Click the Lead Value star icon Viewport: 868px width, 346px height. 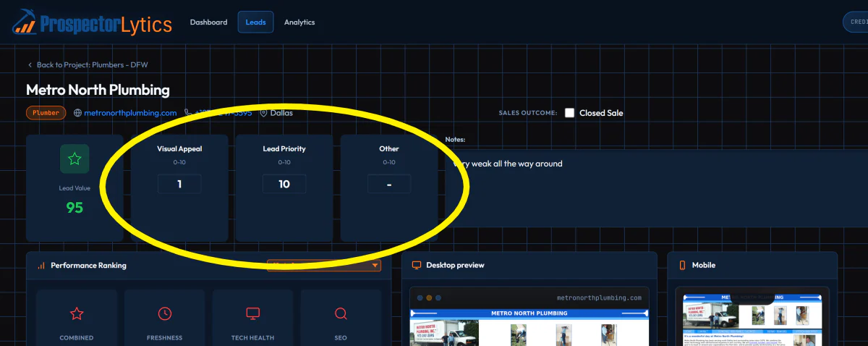tap(75, 159)
